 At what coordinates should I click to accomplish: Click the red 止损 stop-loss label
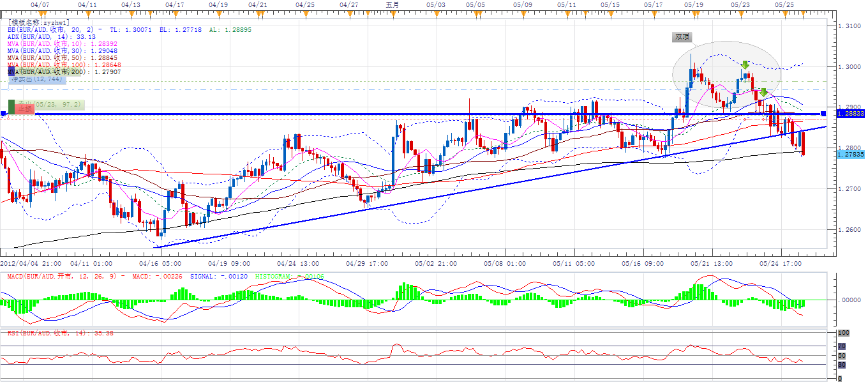click(25, 109)
